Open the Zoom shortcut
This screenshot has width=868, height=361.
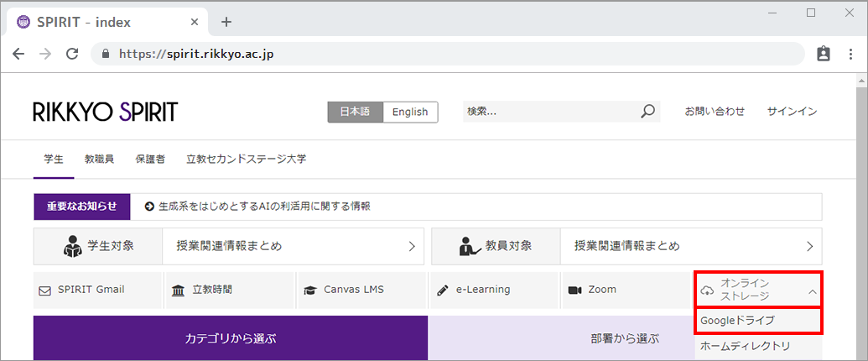click(x=626, y=290)
